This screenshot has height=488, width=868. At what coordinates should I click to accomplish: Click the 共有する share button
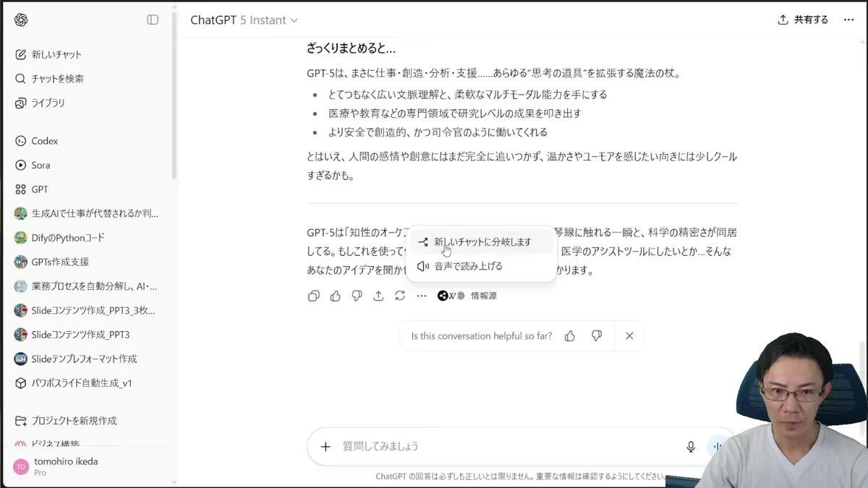click(803, 20)
